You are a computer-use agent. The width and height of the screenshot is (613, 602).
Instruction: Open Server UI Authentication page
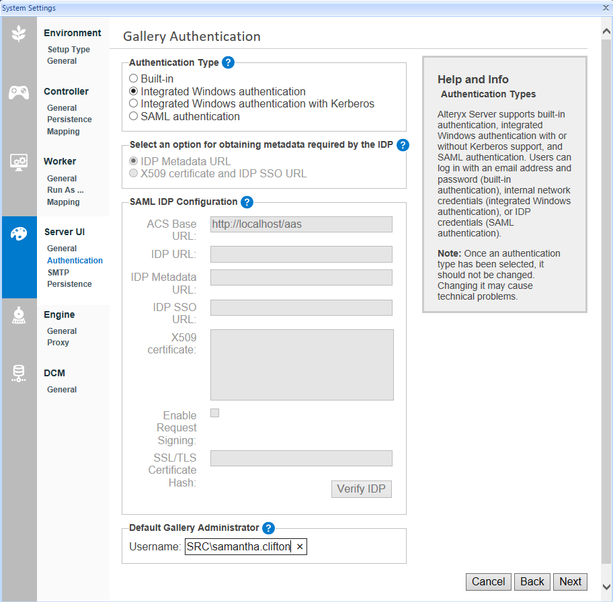(75, 260)
